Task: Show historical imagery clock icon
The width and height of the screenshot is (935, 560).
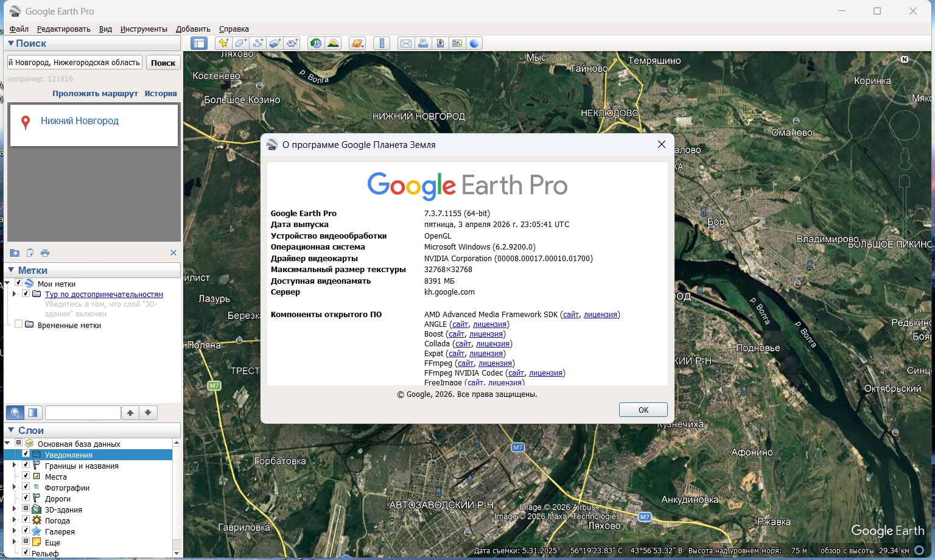Action: point(315,43)
